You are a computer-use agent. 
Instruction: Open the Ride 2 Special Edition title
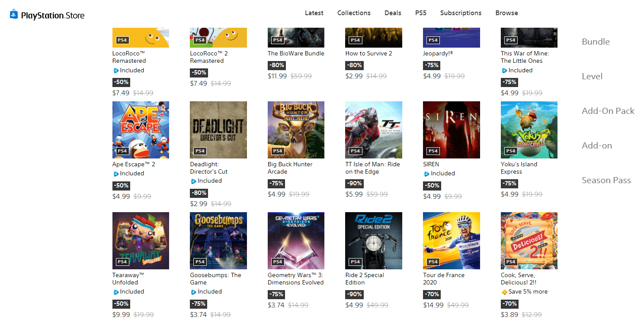365,279
